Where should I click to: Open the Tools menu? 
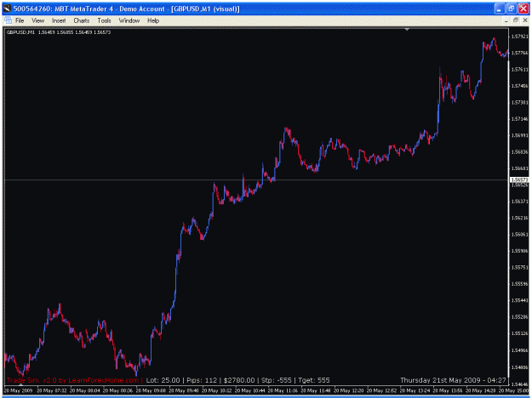pos(104,20)
